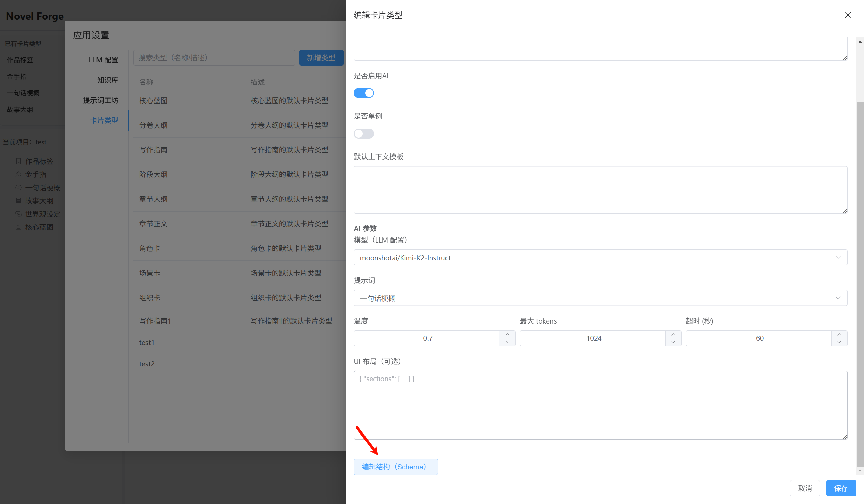This screenshot has height=504, width=864.
Task: Select 阶段大纲 row in card type table
Action: click(239, 175)
